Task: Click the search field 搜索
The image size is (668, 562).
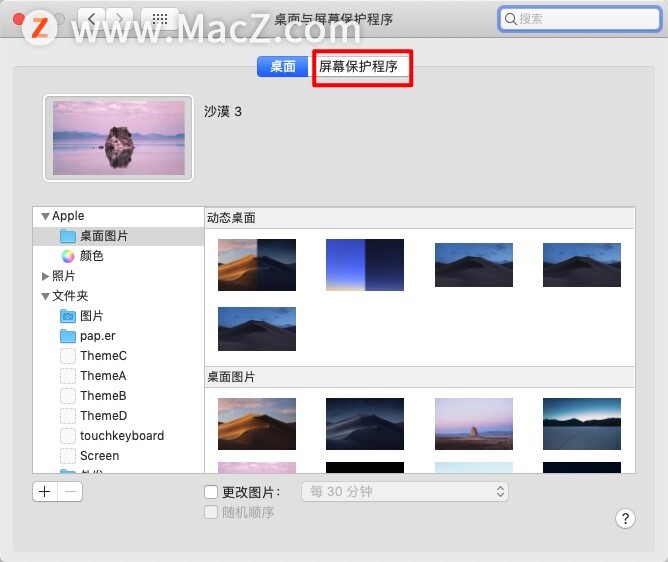Action: [579, 19]
